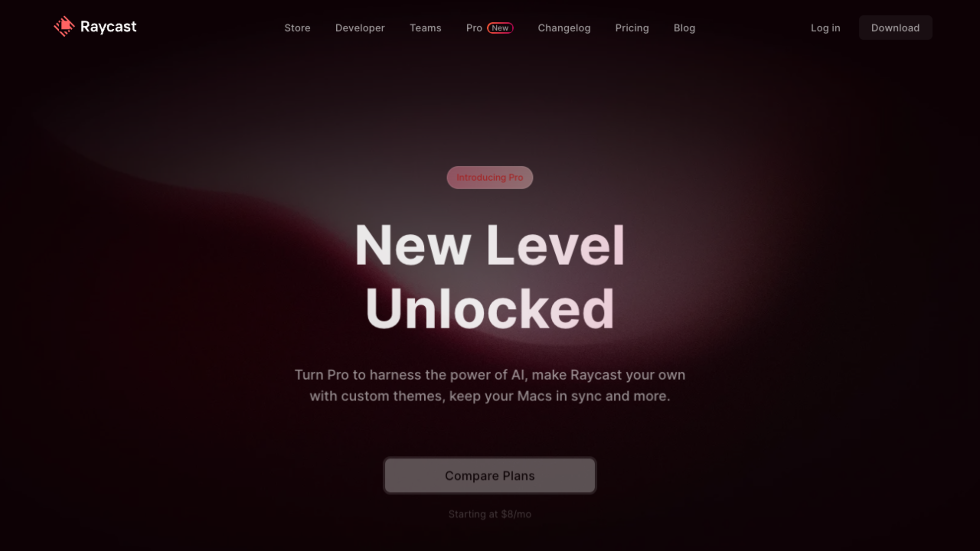Screen dimensions: 980x551
Task: Click the Introducing Pro pill badge
Action: tap(490, 178)
